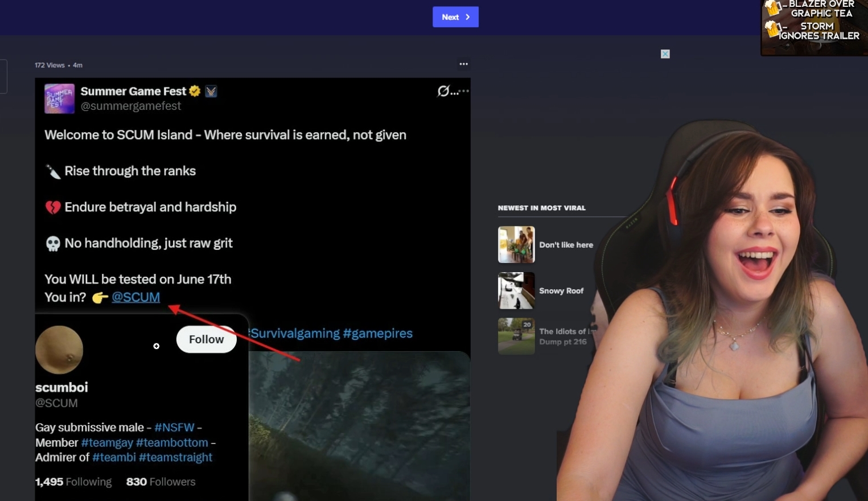868x501 pixels.
Task: Click the scumboi profile picture
Action: (x=59, y=350)
